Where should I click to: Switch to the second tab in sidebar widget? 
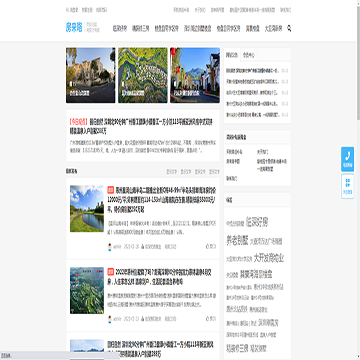[248, 55]
